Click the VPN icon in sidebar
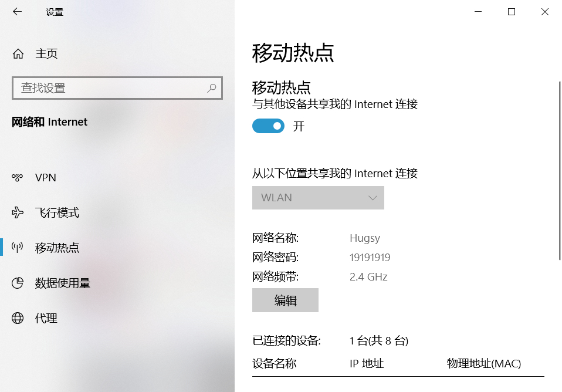 click(17, 178)
